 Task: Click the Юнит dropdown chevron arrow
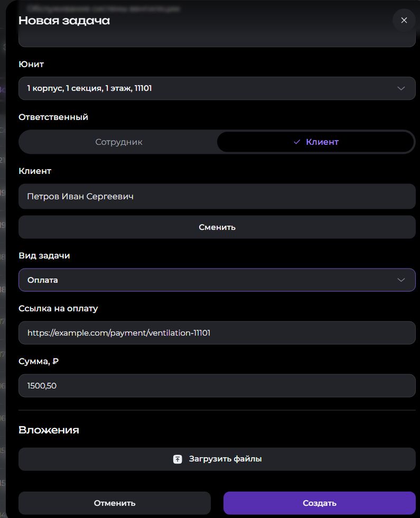[x=401, y=88]
